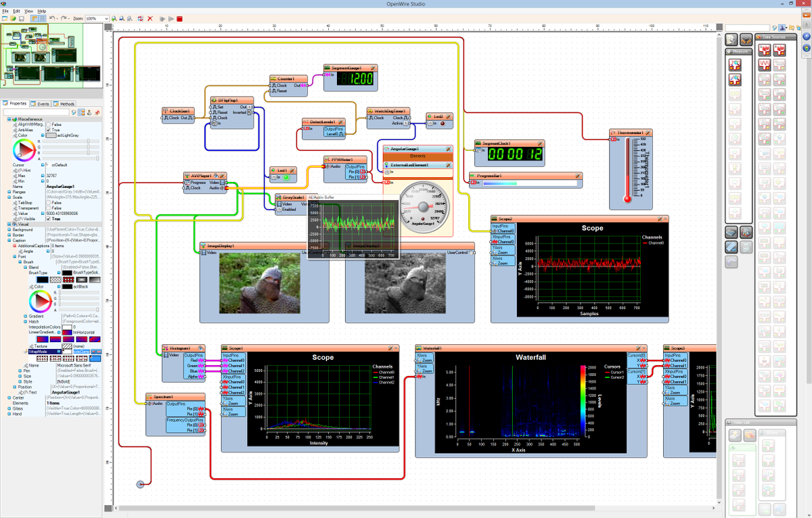Image resolution: width=812 pixels, height=518 pixels.
Task: Click the red Stop square icon
Action: (x=179, y=19)
